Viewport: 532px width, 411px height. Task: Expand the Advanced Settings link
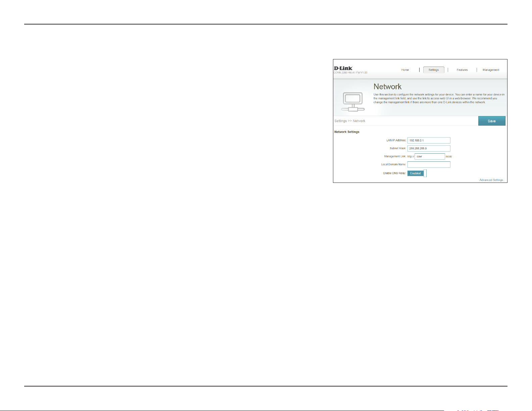click(492, 180)
